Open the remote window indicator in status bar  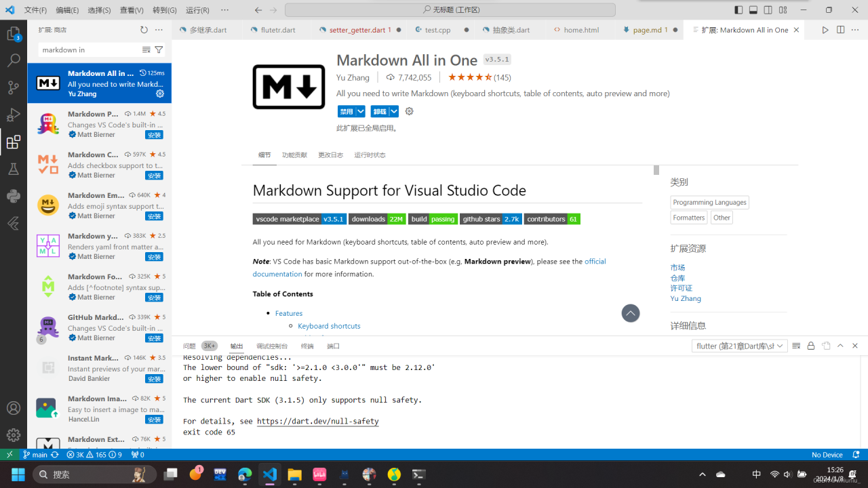click(9, 455)
